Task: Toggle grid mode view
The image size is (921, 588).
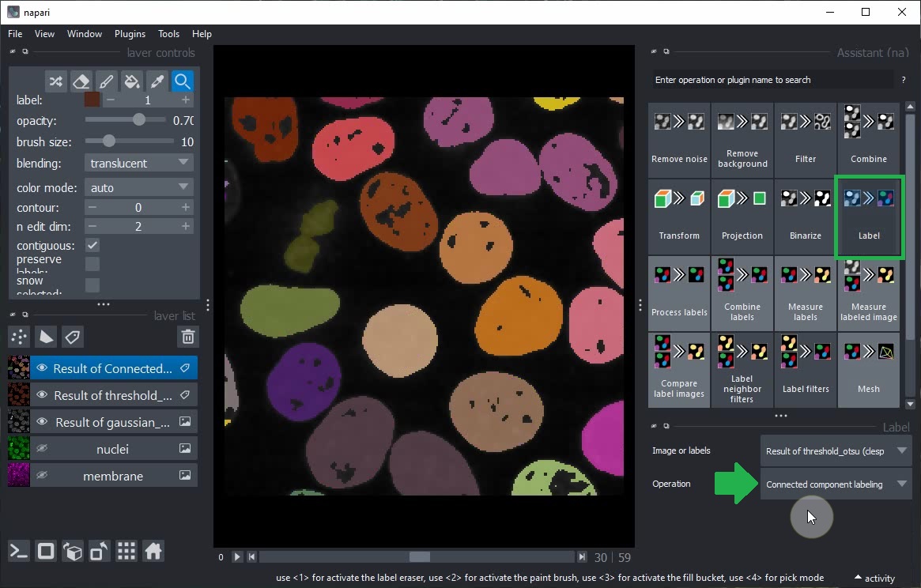Action: tap(126, 551)
